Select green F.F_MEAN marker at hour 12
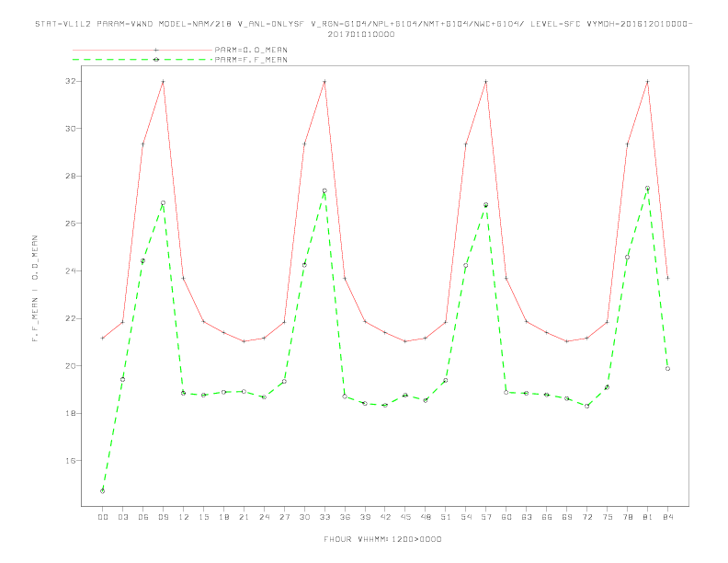Image resolution: width=728 pixels, height=563 pixels. click(x=184, y=393)
